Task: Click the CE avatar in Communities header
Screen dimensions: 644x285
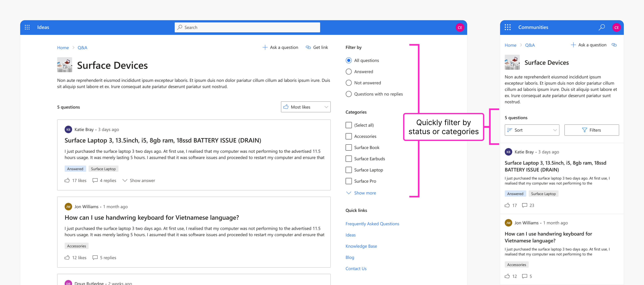Action: (x=616, y=28)
